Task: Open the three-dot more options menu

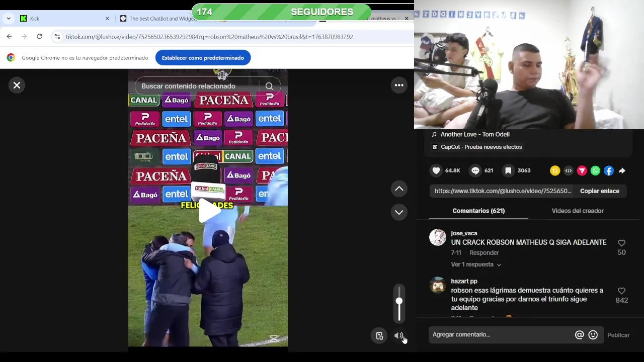Action: coord(399,85)
